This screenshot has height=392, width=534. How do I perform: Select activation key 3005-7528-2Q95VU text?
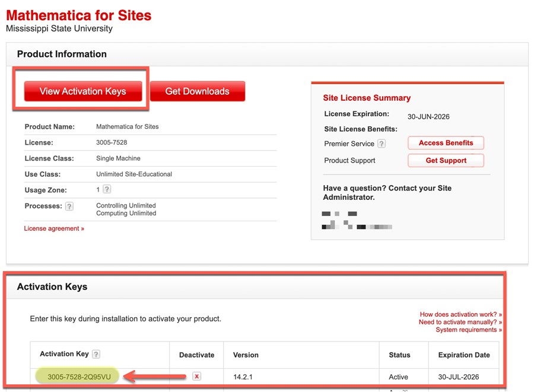[x=79, y=377]
